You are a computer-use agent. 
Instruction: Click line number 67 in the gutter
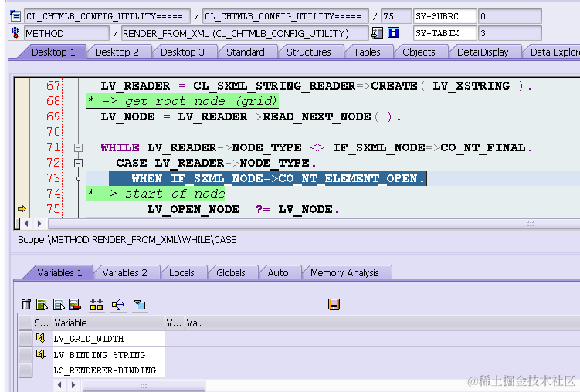(x=53, y=86)
